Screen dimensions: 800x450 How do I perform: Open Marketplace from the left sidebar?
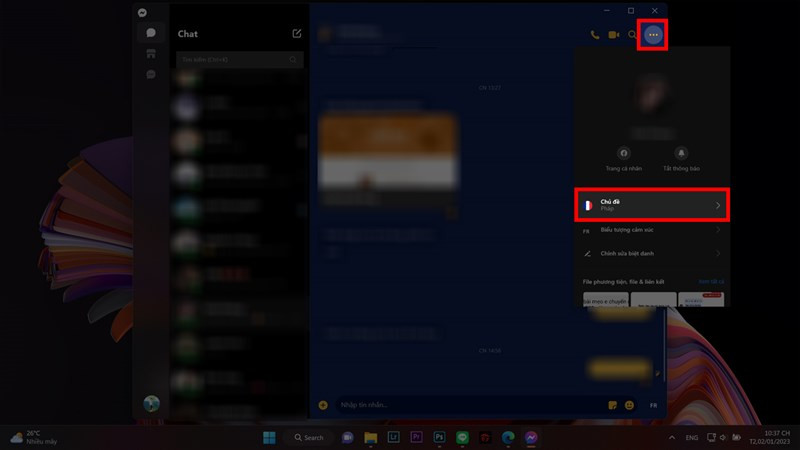(x=151, y=53)
